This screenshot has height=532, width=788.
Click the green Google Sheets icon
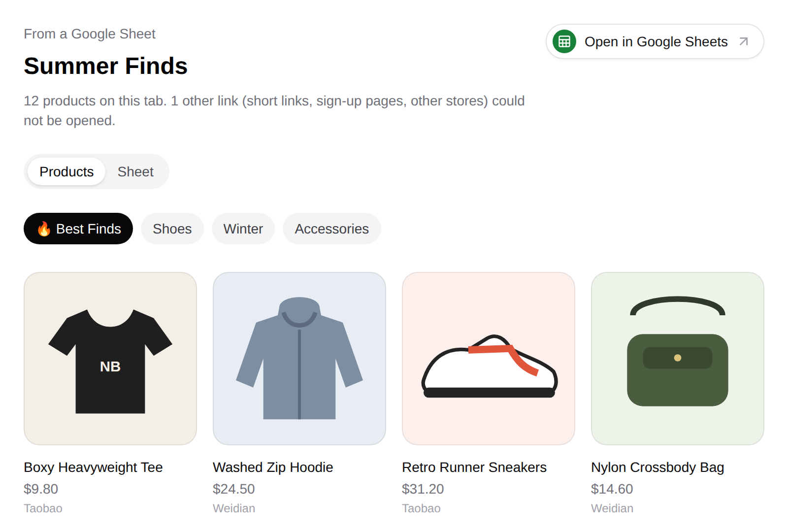(564, 41)
